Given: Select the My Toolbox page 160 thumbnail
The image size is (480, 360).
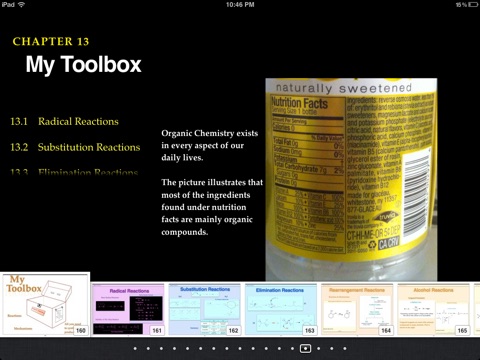Looking at the screenshot, I should [45, 304].
